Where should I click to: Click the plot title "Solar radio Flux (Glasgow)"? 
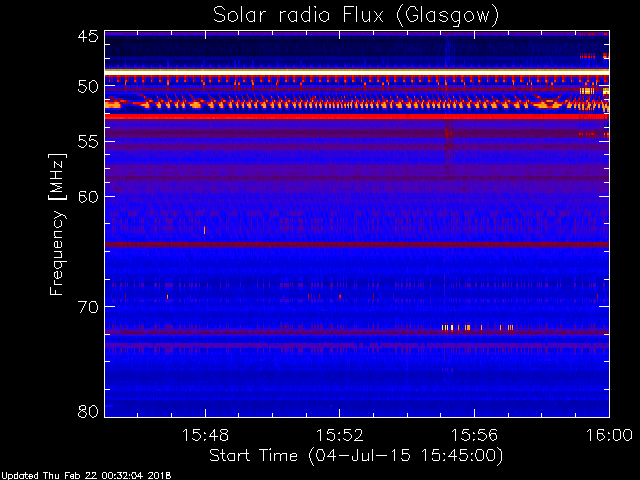pos(356,16)
